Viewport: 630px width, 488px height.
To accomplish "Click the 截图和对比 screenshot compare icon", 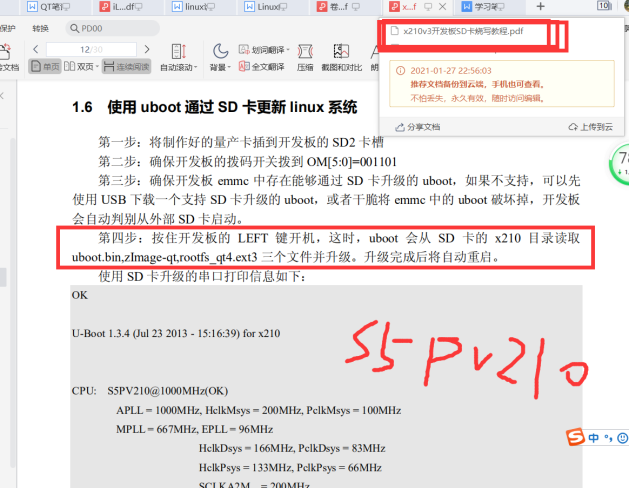I will coord(341,51).
